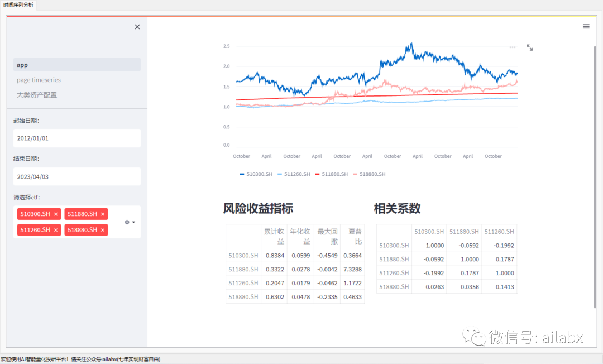Remove the 510300.SH tag
The height and width of the screenshot is (364, 603).
pos(56,214)
